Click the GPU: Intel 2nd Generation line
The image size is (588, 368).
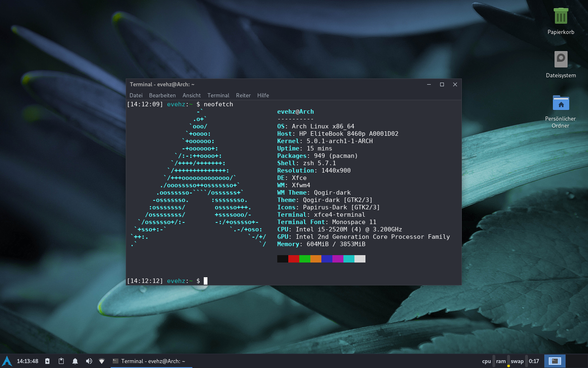click(x=363, y=237)
